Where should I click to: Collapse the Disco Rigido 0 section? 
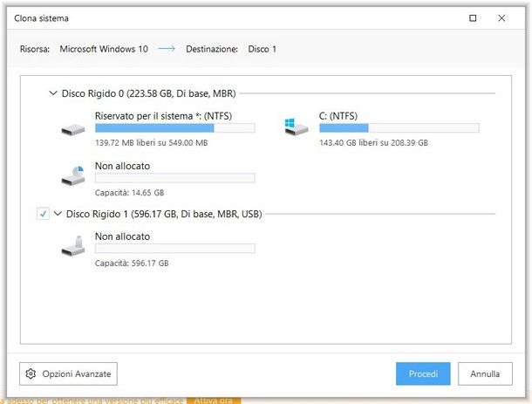53,93
